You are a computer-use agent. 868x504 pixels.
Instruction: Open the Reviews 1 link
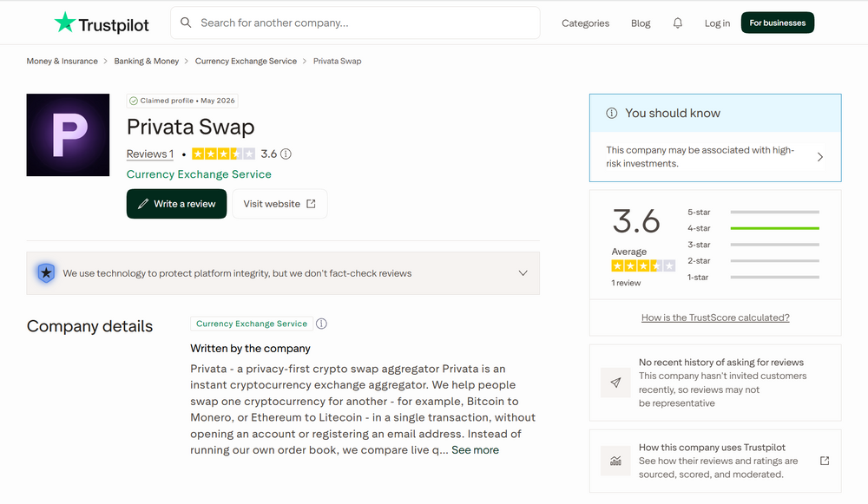point(150,154)
